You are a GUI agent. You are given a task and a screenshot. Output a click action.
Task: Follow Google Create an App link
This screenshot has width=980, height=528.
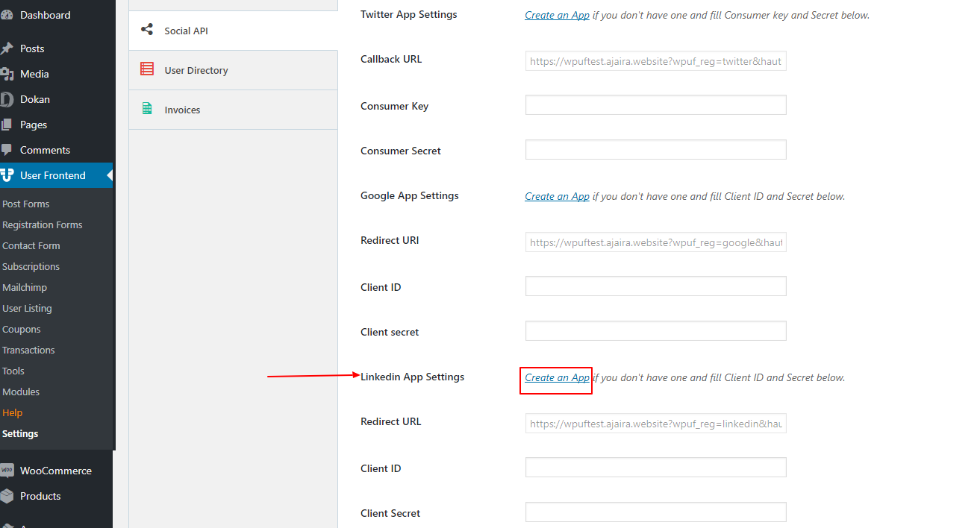click(557, 196)
